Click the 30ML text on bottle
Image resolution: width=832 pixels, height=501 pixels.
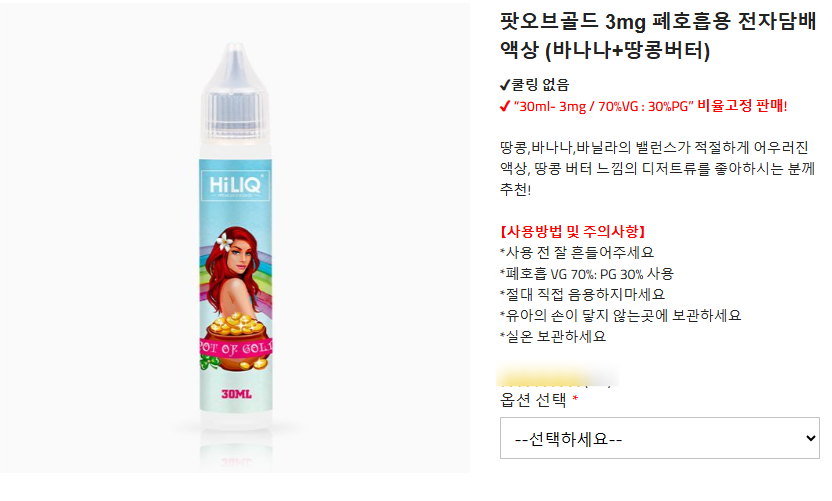click(x=237, y=394)
